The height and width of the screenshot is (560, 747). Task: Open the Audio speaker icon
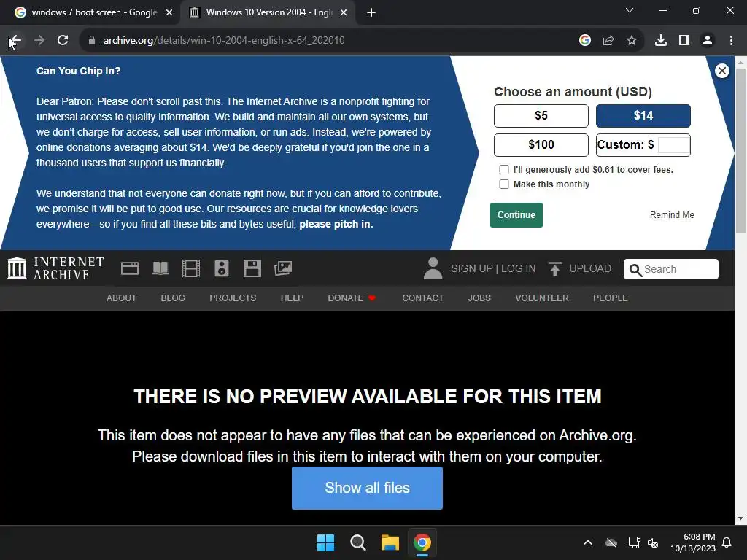pyautogui.click(x=222, y=268)
